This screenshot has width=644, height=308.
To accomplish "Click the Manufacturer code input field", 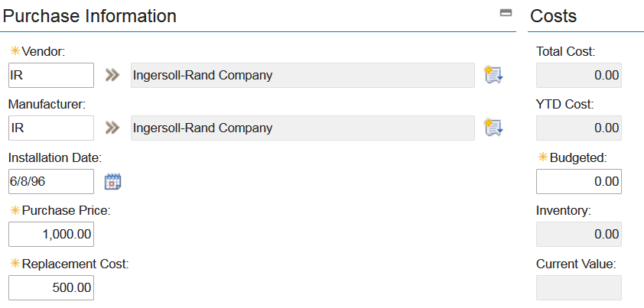I will tap(50, 128).
